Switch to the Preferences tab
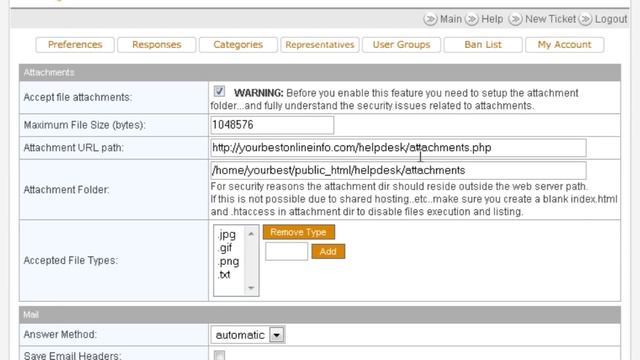Screen dimensions: 640x360 click(x=75, y=44)
